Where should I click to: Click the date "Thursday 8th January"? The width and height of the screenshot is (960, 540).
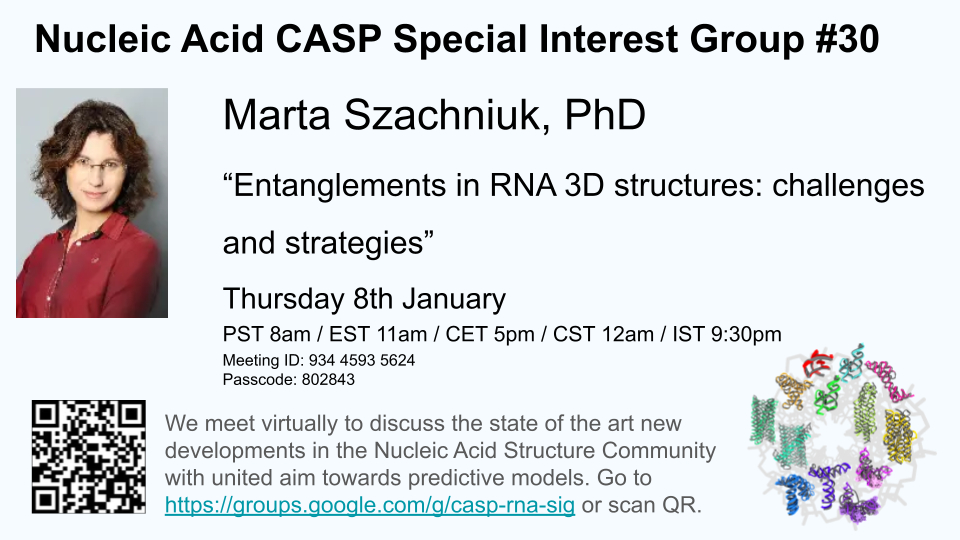point(364,299)
